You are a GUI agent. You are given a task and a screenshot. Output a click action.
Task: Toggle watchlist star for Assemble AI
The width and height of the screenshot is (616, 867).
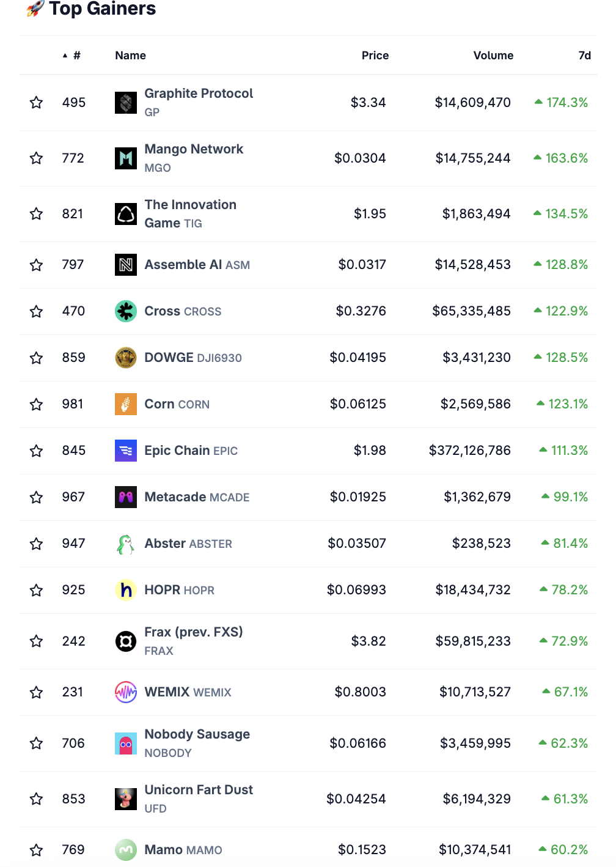coord(37,265)
